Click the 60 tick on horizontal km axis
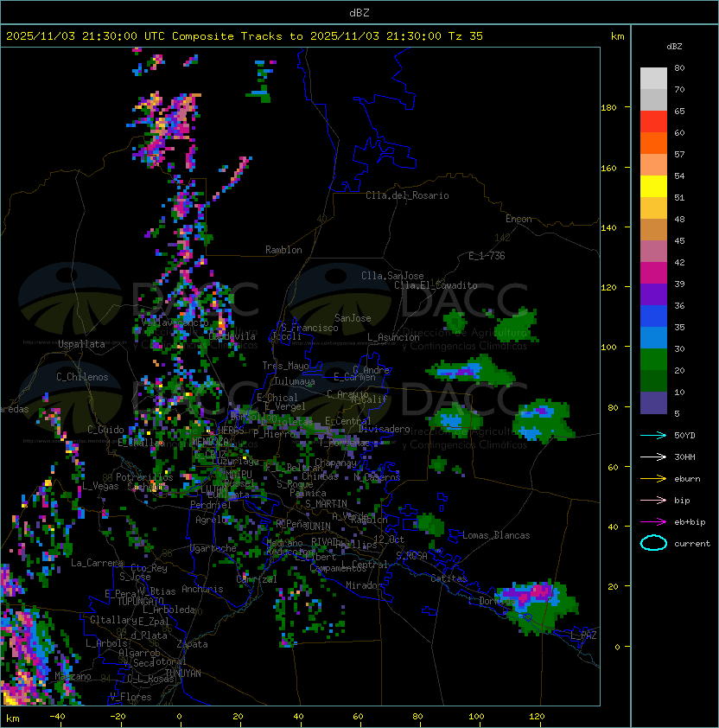 pyautogui.click(x=358, y=717)
